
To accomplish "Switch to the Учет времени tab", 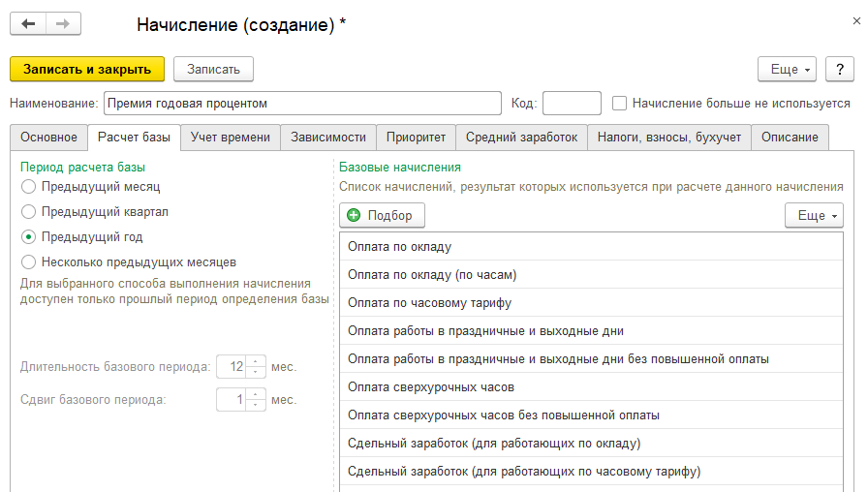I will [231, 138].
